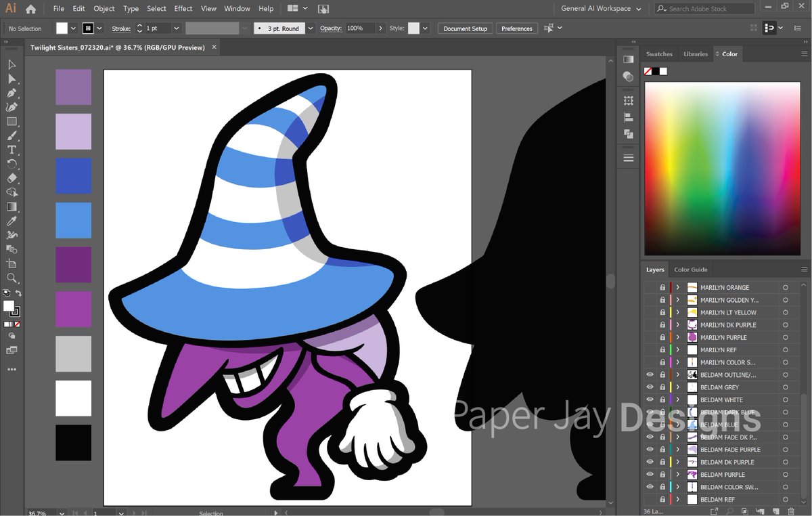This screenshot has width=812, height=516.
Task: Open the 3 pt. Round brush dropdown
Action: (311, 28)
